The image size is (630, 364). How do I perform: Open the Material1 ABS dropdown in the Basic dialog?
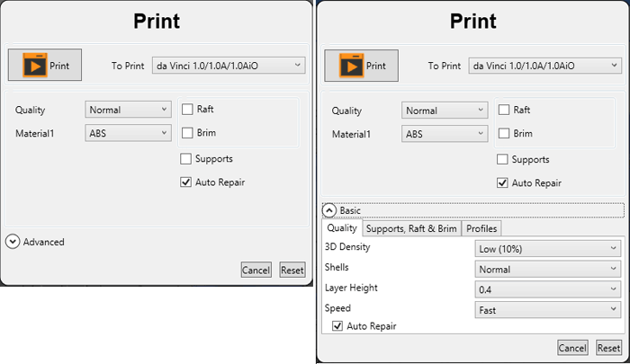(x=445, y=134)
